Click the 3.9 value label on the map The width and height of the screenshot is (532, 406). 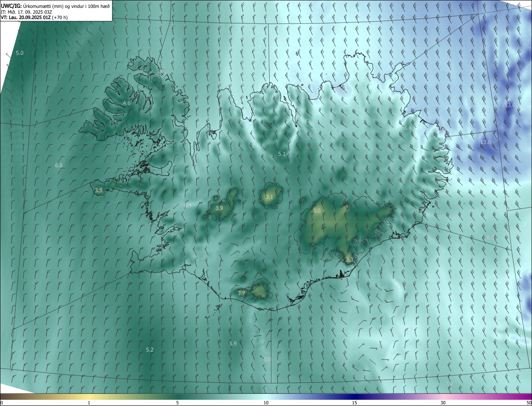click(x=219, y=208)
